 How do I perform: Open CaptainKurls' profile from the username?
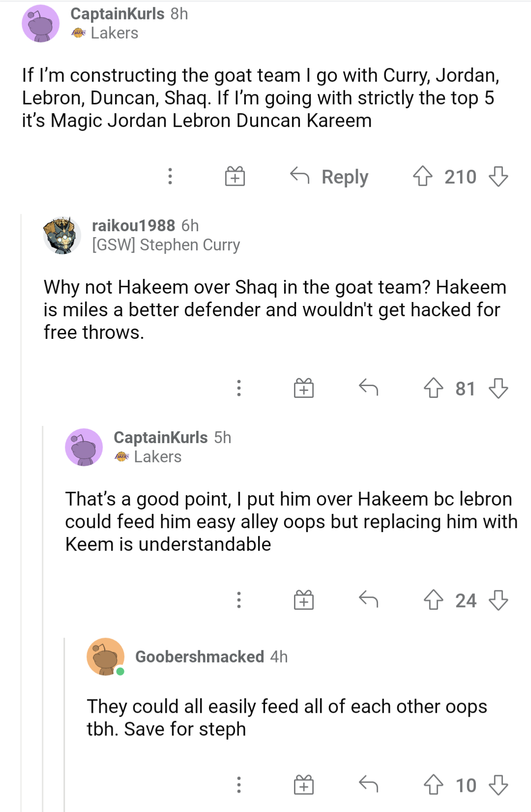118,13
